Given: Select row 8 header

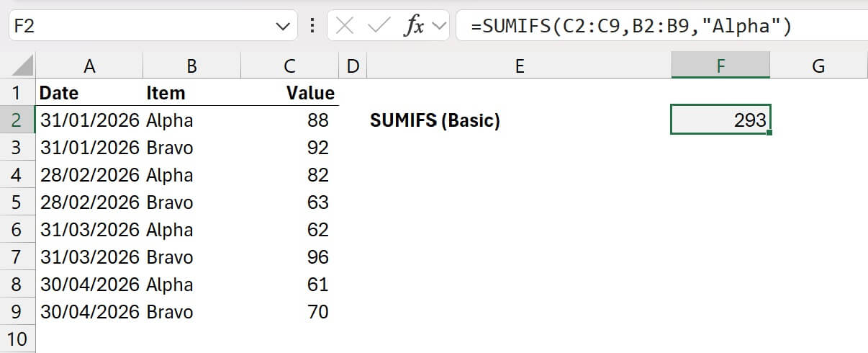Looking at the screenshot, I should 17,285.
